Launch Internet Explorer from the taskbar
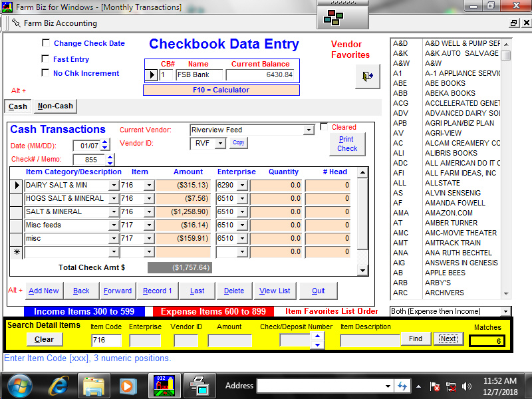 point(59,386)
